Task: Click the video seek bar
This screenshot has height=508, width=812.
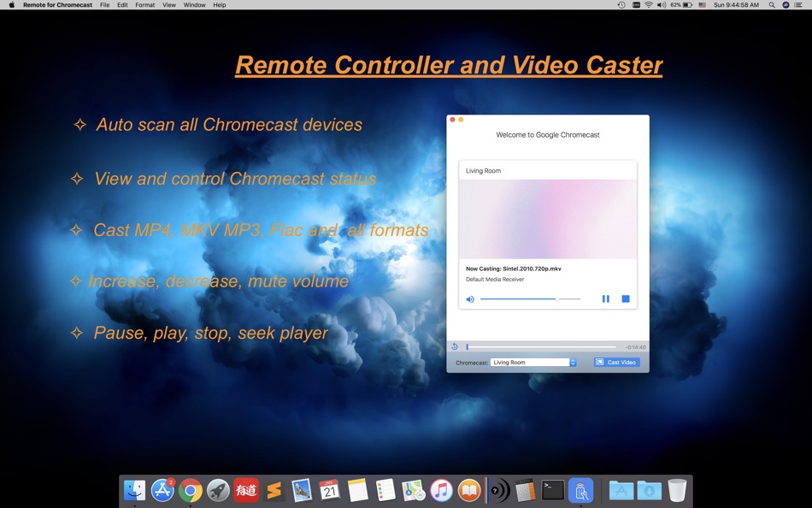Action: tap(541, 346)
